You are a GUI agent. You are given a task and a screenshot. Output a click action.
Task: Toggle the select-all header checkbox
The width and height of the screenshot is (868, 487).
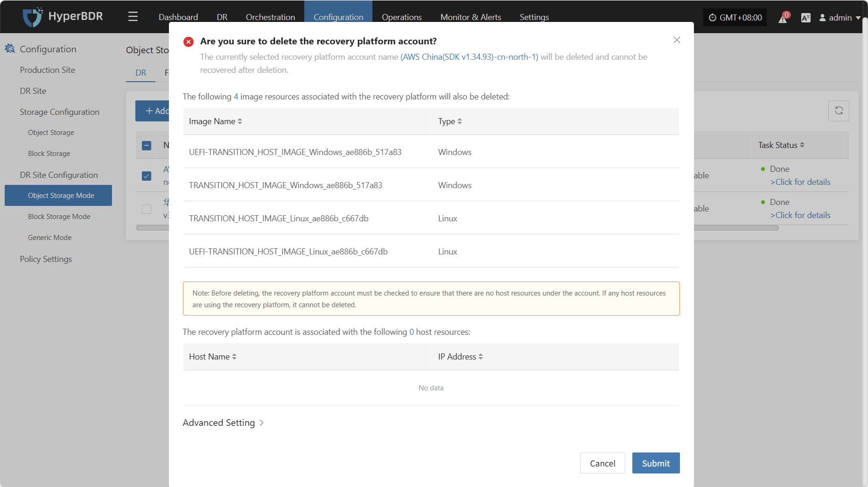[x=147, y=146]
